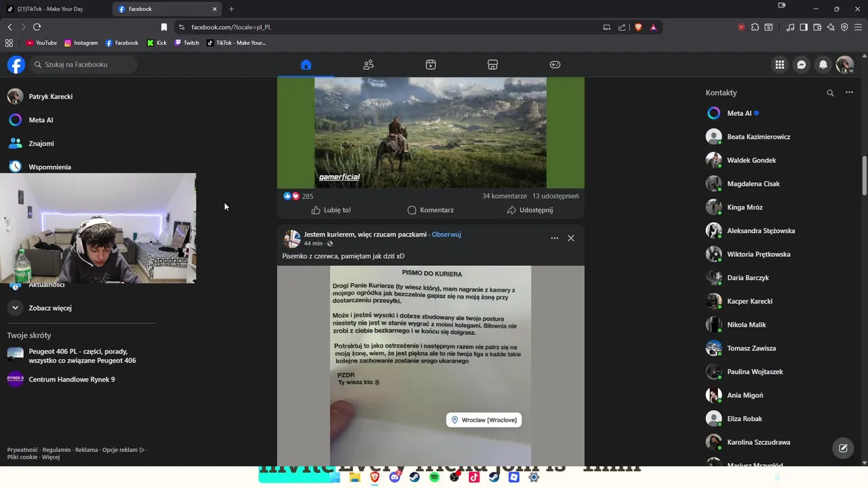Open the browser extensions puzzle icon

click(755, 27)
